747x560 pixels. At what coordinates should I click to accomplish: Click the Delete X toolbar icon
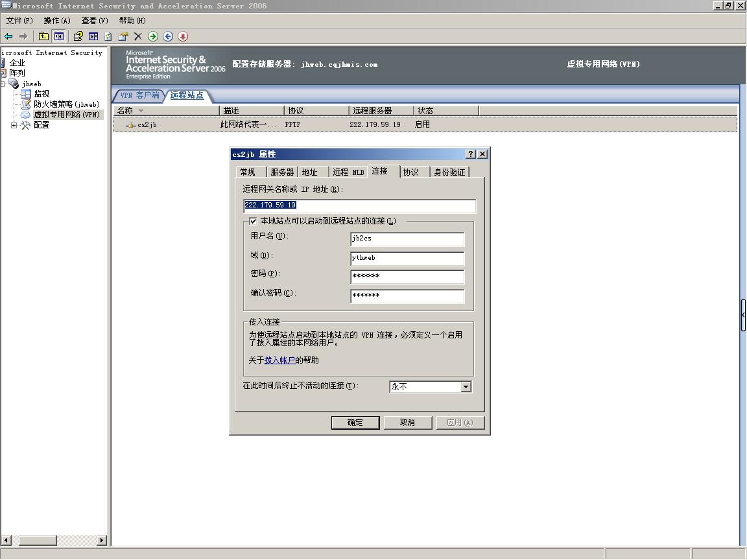[138, 36]
